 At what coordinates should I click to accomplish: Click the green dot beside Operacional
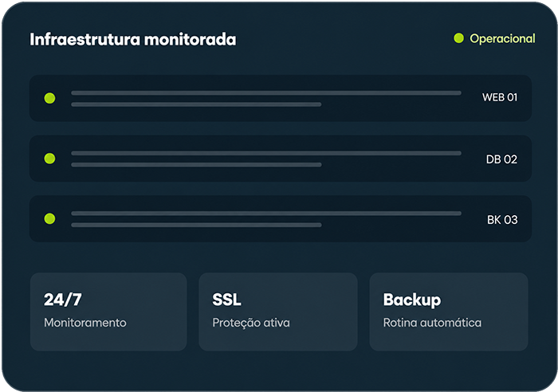click(x=458, y=38)
